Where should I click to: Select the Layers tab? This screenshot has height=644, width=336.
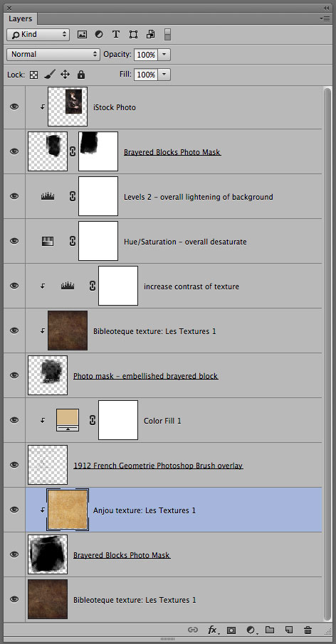[x=21, y=19]
